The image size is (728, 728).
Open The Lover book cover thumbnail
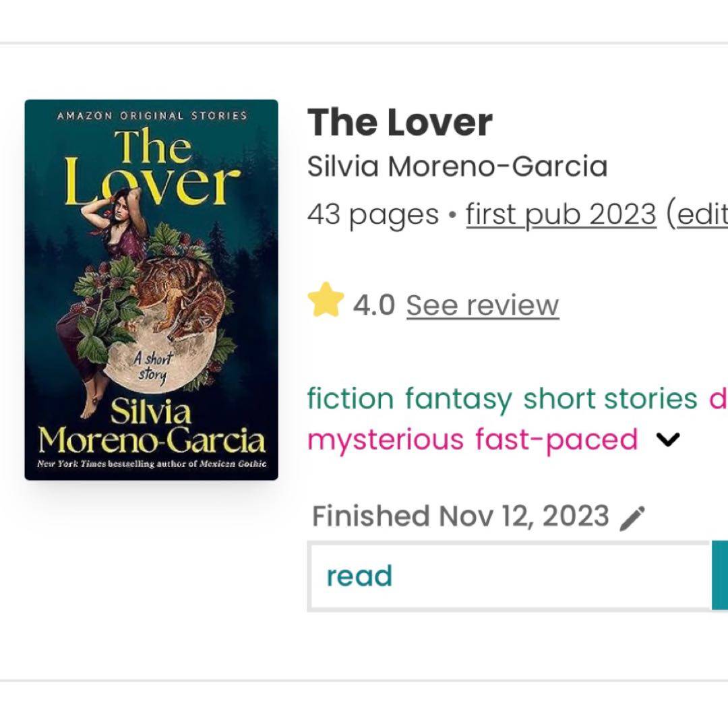(x=152, y=290)
